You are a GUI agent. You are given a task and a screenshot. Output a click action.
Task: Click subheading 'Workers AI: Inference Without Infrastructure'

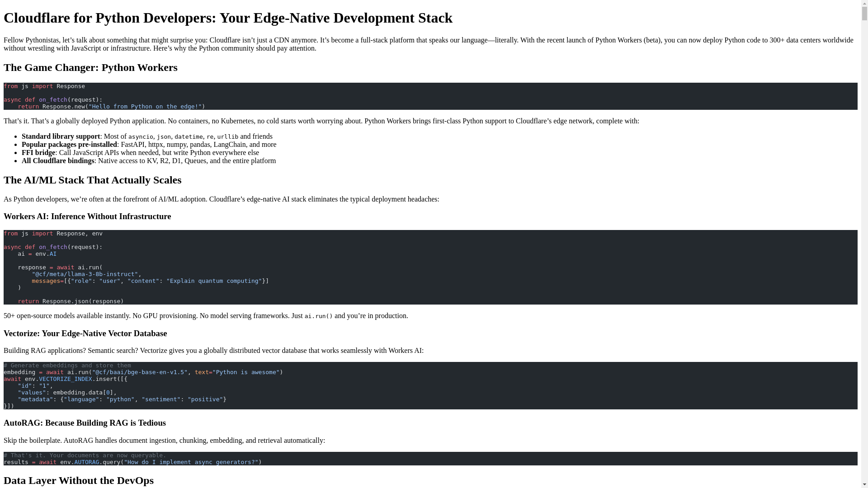(87, 216)
